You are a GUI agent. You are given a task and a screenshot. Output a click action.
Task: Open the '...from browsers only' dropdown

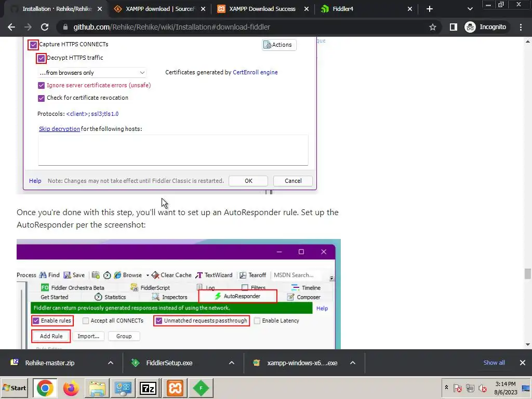click(92, 73)
